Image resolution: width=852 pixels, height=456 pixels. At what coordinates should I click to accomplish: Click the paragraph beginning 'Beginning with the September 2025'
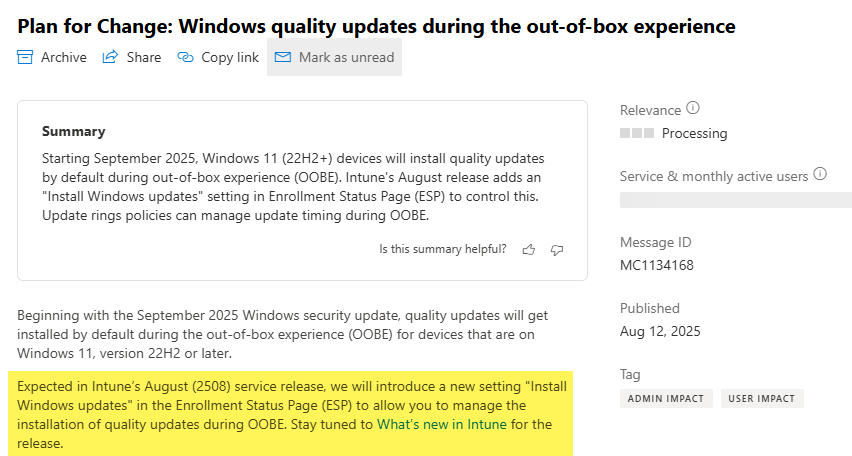coord(283,334)
